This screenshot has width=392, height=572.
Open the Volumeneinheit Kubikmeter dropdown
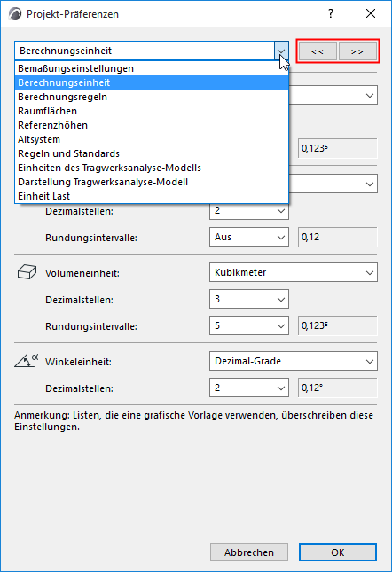[294, 272]
